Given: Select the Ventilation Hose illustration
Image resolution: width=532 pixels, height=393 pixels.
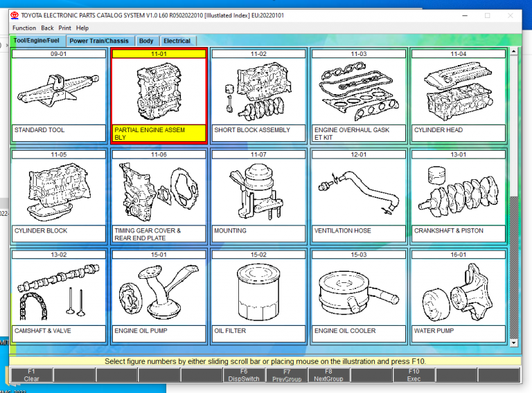Looking at the screenshot, I should [x=359, y=192].
